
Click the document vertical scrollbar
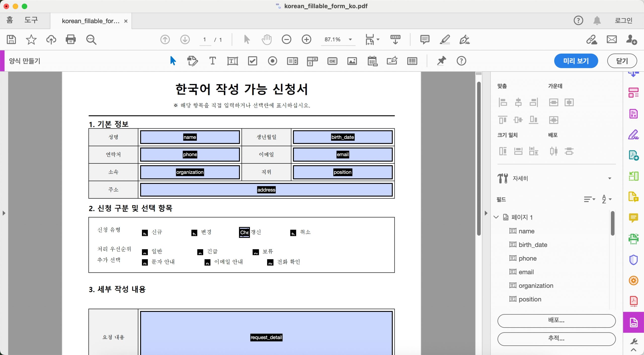[479, 159]
